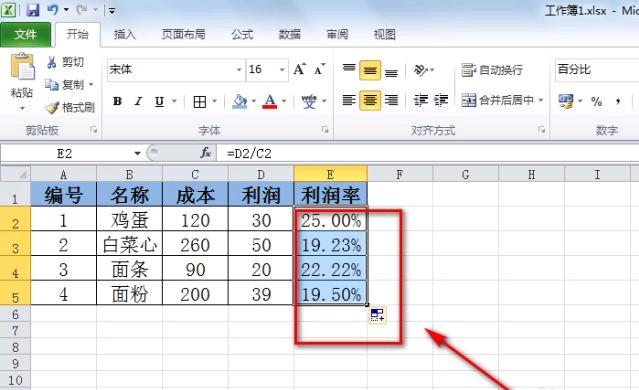The width and height of the screenshot is (639, 390).
Task: Open the 公式 ribbon tab
Action: tap(242, 34)
